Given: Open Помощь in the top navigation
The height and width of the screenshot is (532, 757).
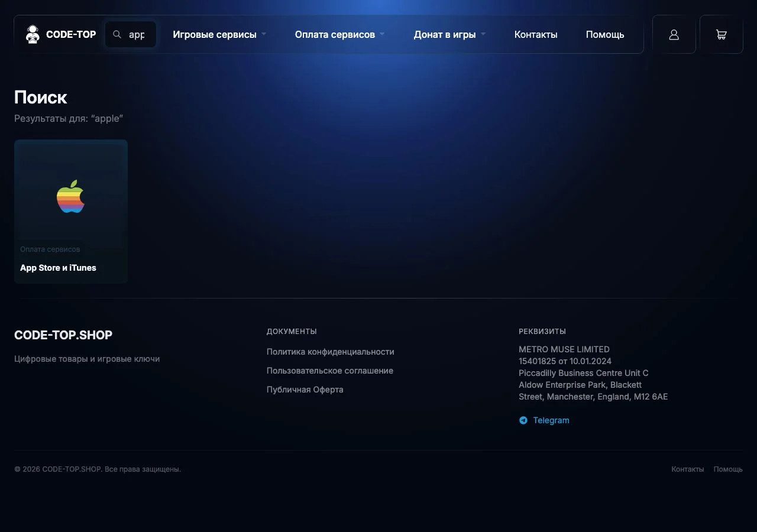Looking at the screenshot, I should pyautogui.click(x=605, y=34).
